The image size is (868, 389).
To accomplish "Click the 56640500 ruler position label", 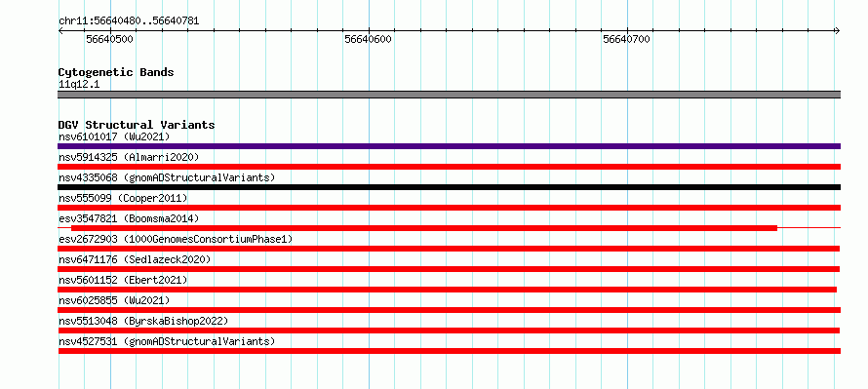I will pos(109,39).
